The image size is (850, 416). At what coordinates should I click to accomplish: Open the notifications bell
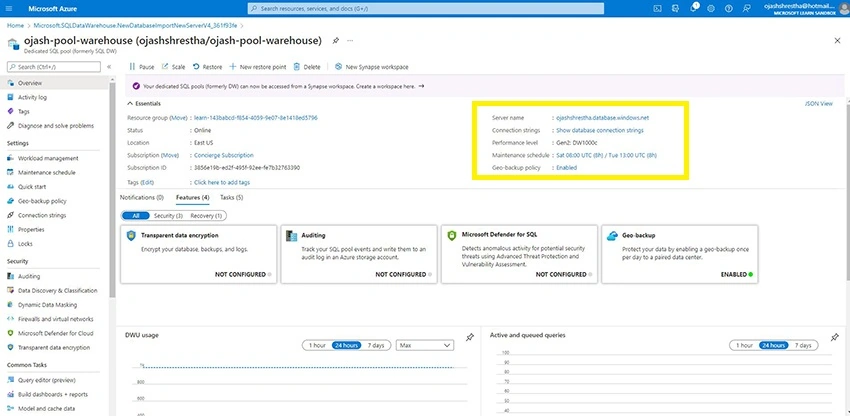pyautogui.click(x=694, y=8)
